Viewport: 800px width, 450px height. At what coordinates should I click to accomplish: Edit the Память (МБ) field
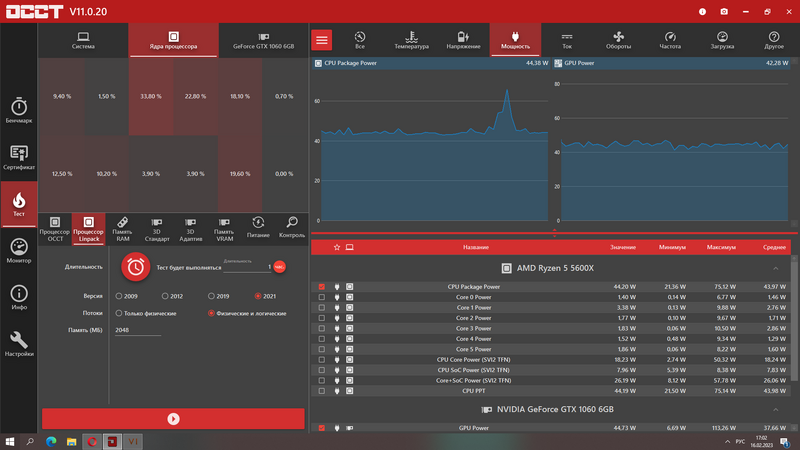pos(138,330)
